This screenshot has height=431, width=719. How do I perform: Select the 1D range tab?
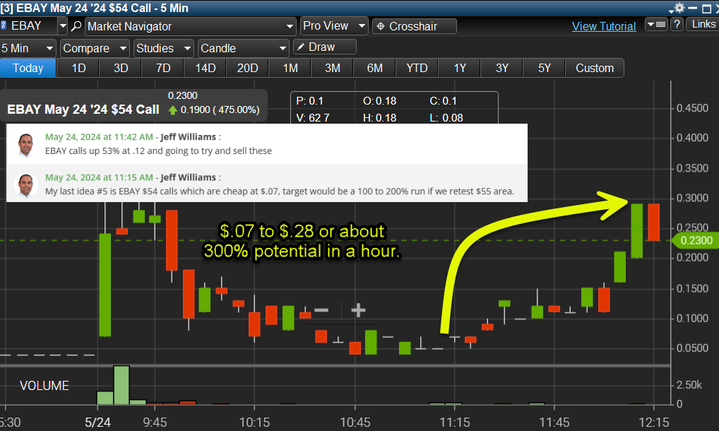tap(79, 68)
